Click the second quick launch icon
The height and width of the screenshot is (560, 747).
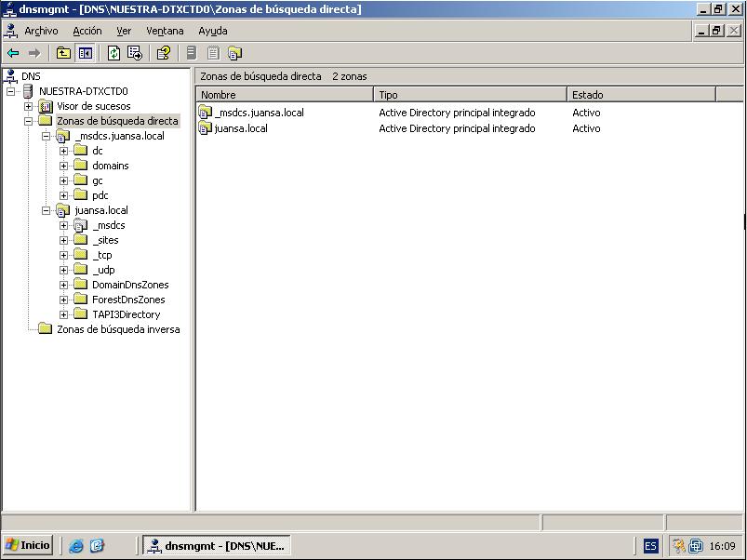click(x=97, y=546)
